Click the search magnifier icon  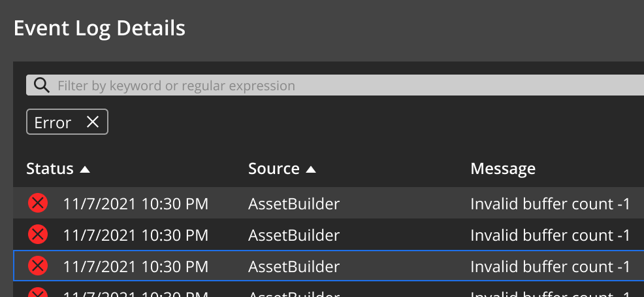point(41,85)
